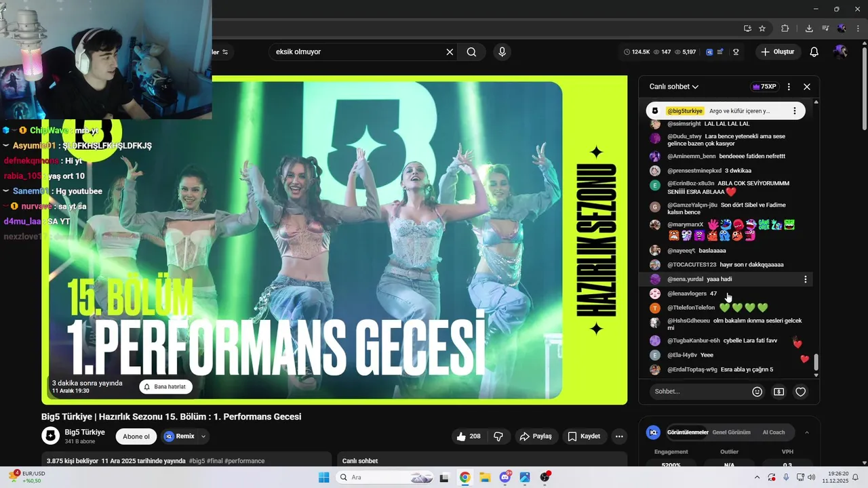Switch to Genel Görünüm tab

731,432
